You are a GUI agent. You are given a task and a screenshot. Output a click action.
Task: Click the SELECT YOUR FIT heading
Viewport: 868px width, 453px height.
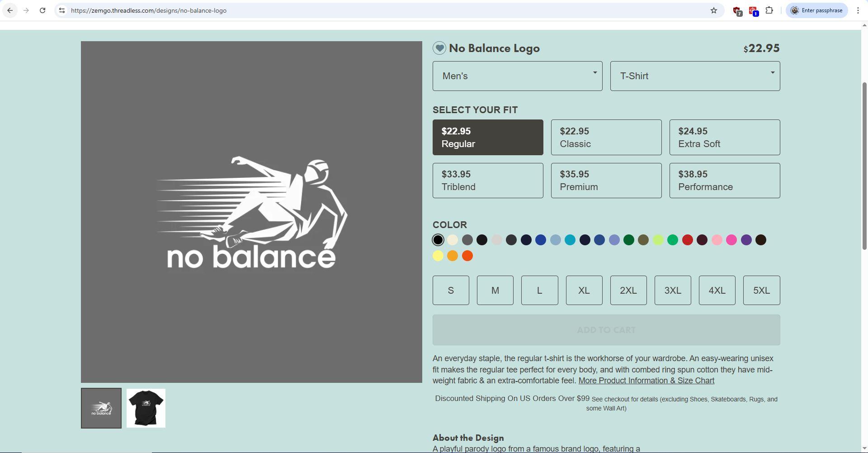tap(475, 110)
